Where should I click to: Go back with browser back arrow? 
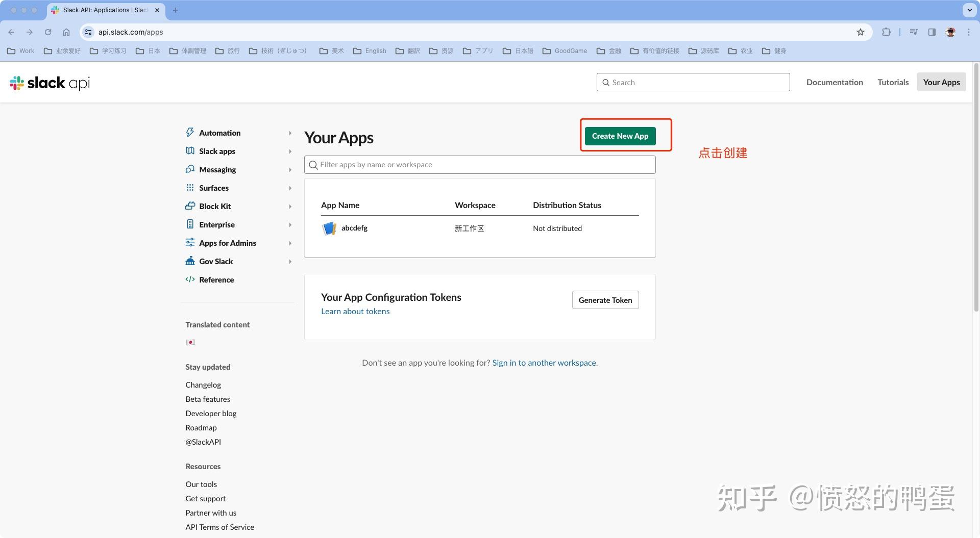pyautogui.click(x=11, y=32)
